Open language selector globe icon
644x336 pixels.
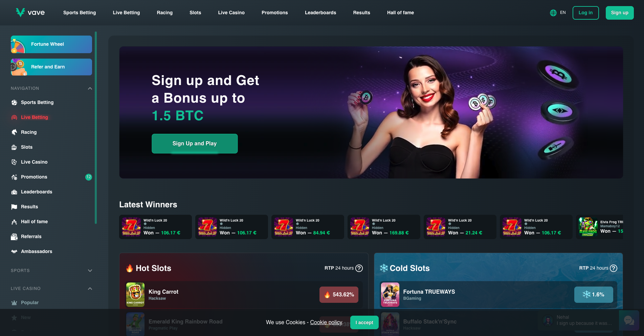click(x=553, y=13)
